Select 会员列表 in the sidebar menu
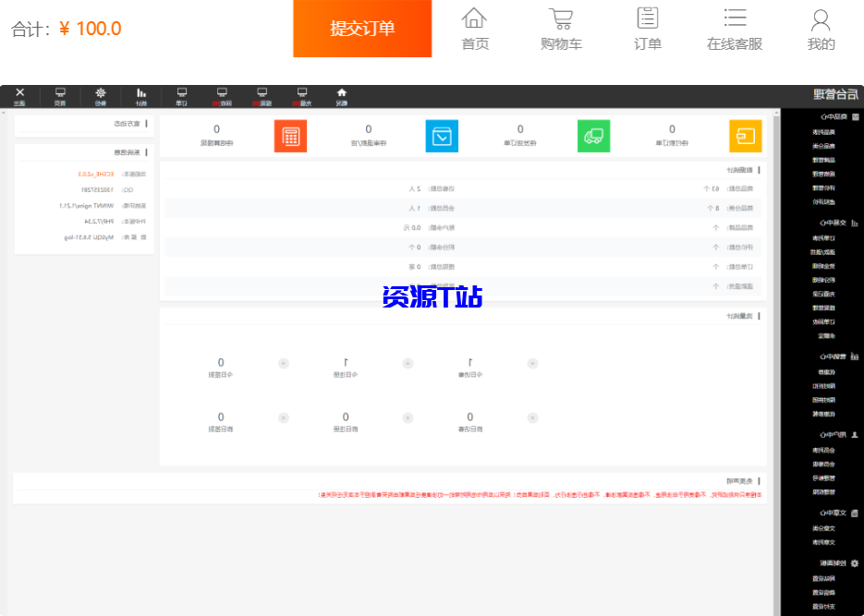Screen dimensions: 864x616 point(822,450)
